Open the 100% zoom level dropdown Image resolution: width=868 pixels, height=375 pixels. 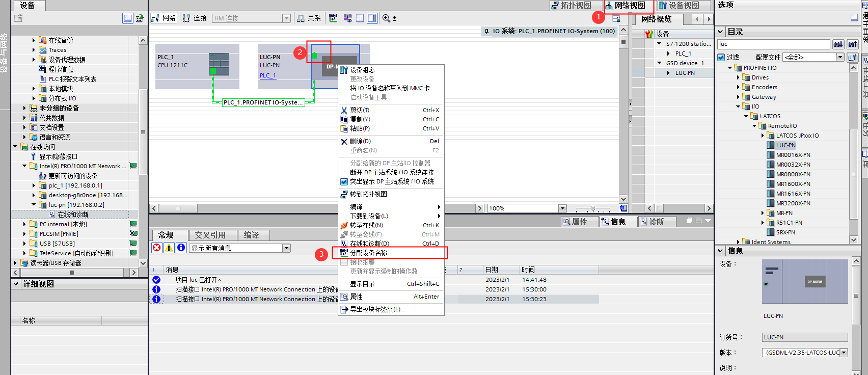[562, 208]
